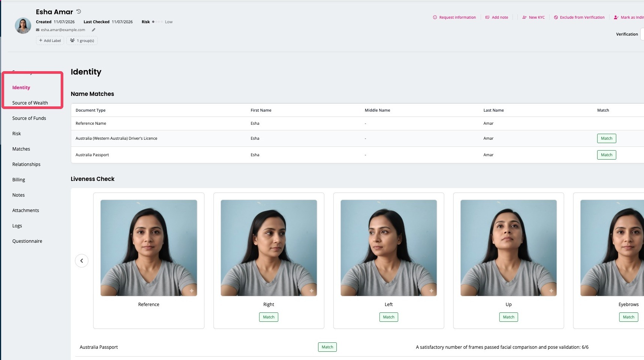This screenshot has height=360, width=644.
Task: Click the Match badge under Up
Action: point(508,317)
